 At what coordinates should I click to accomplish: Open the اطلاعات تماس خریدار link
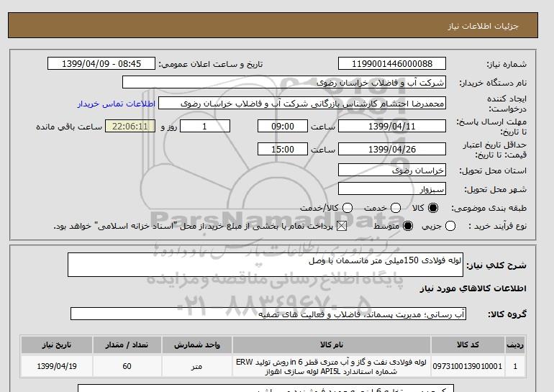coord(117,104)
